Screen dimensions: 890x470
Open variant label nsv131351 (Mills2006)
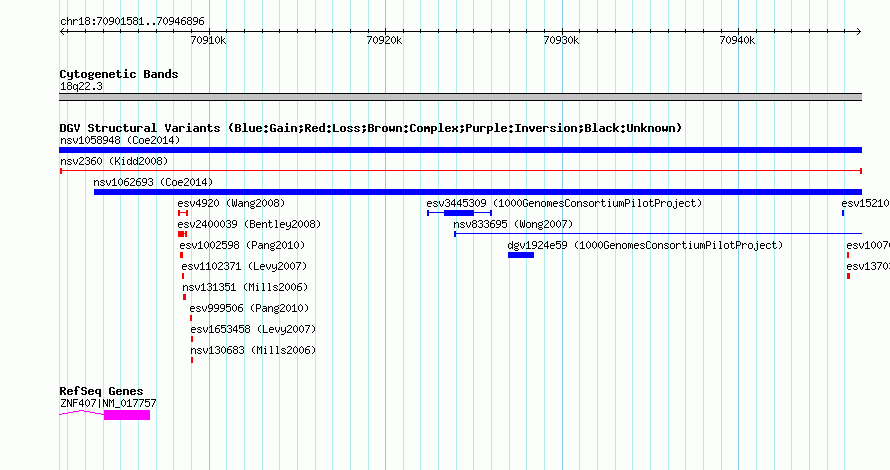245,287
